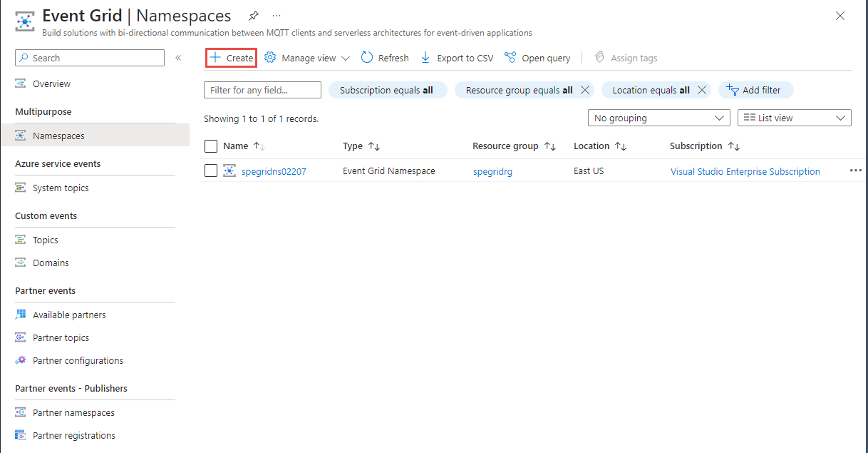Sort by Location column arrows
This screenshot has height=453, width=868.
[621, 146]
